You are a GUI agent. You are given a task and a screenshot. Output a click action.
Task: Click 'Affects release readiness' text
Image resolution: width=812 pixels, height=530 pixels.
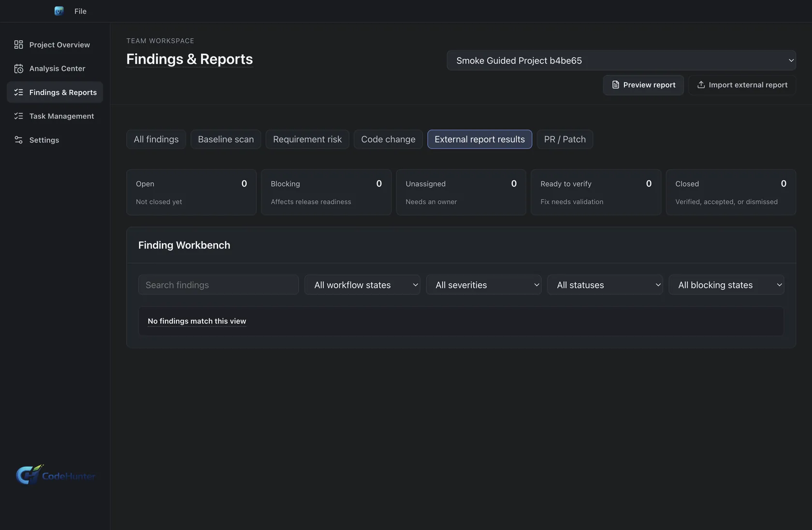click(x=311, y=202)
